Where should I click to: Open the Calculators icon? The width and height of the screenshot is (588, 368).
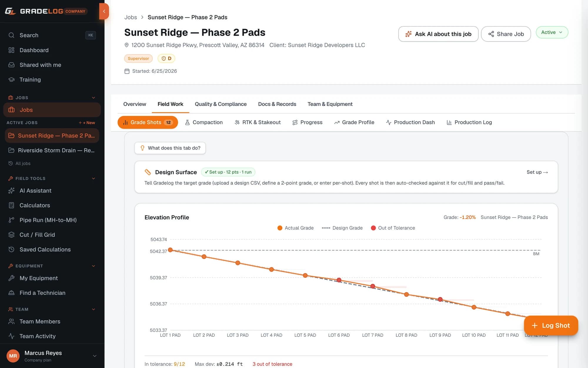(11, 205)
